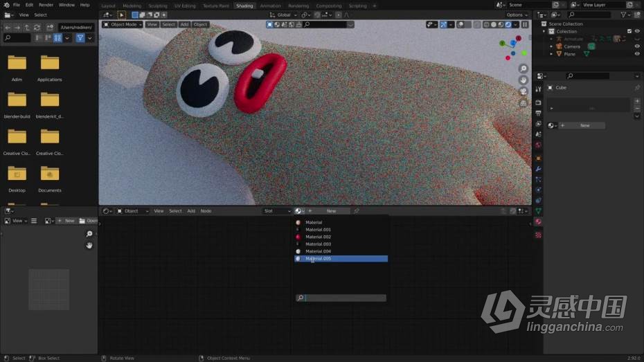This screenshot has width=644, height=362.
Task: Choose Material.004 from the list
Action: point(341,251)
